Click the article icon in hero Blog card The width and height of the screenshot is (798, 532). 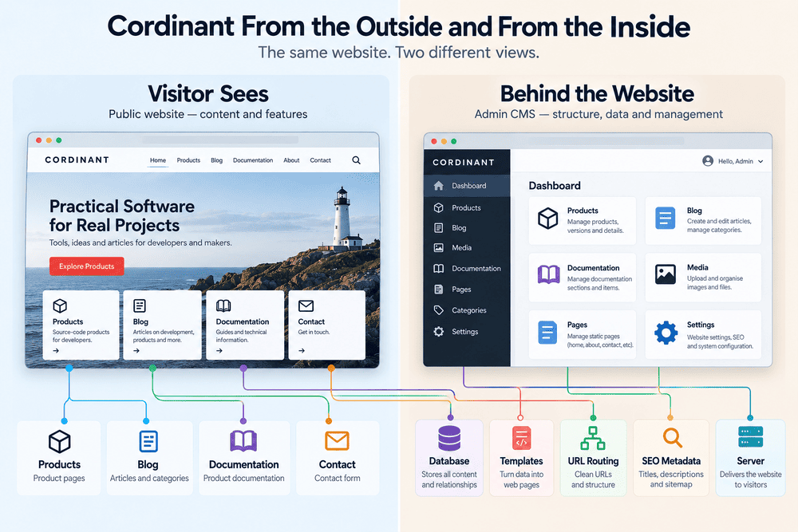coord(140,305)
